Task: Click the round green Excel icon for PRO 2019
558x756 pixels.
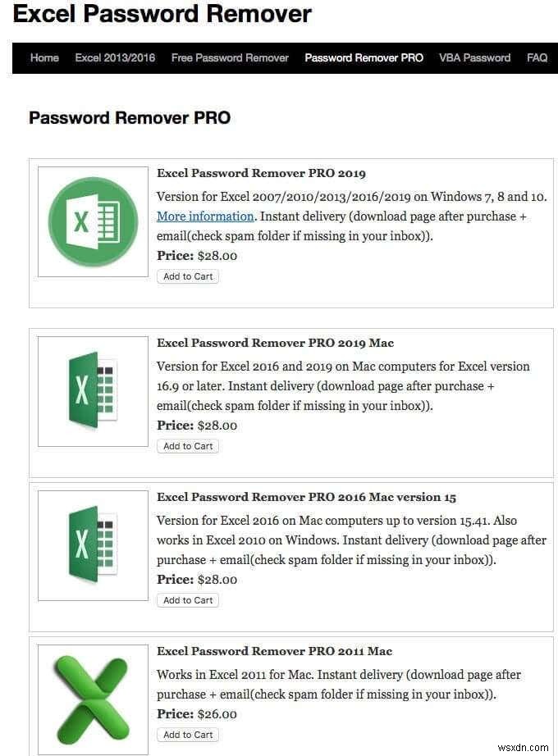Action: (93, 221)
